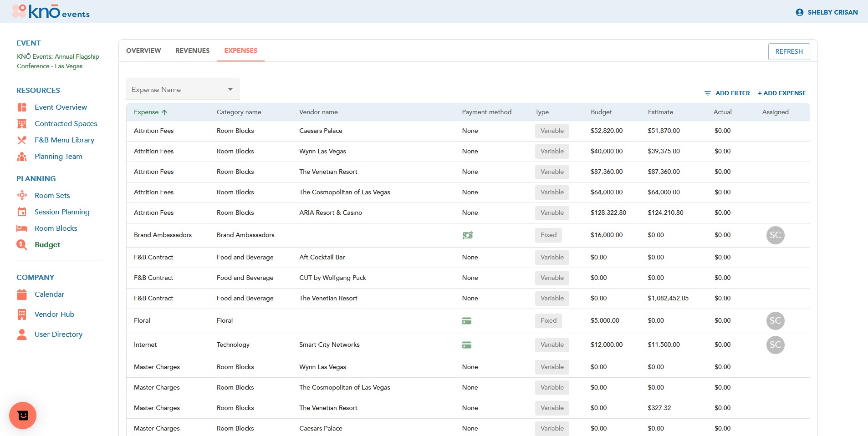The image size is (868, 436).
Task: Click the Room Sets icon
Action: tap(22, 196)
